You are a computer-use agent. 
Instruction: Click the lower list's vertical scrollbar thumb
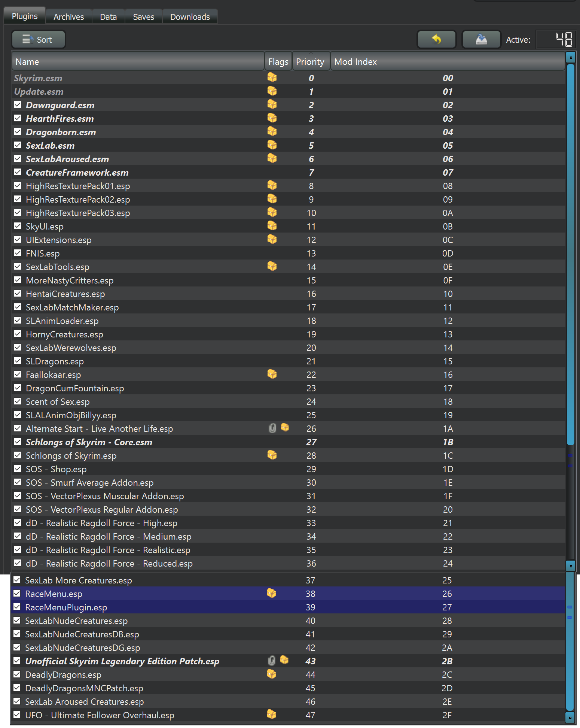pyautogui.click(x=570, y=641)
